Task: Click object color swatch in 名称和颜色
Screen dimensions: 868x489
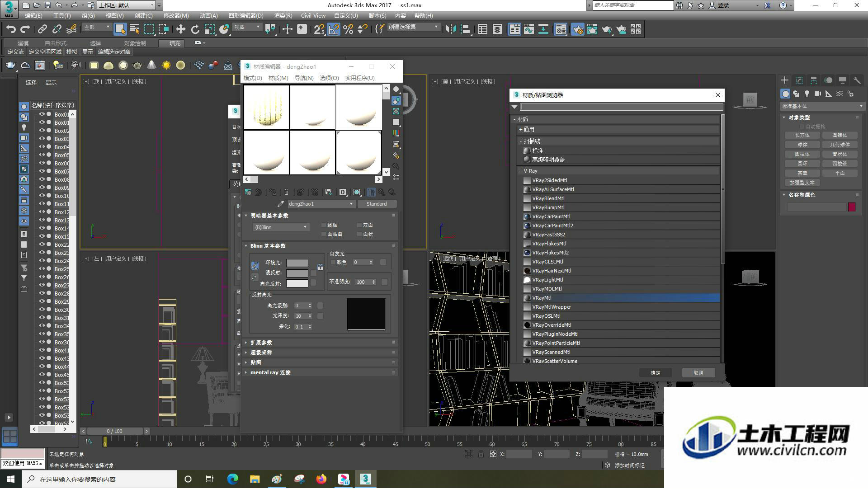Action: [852, 207]
